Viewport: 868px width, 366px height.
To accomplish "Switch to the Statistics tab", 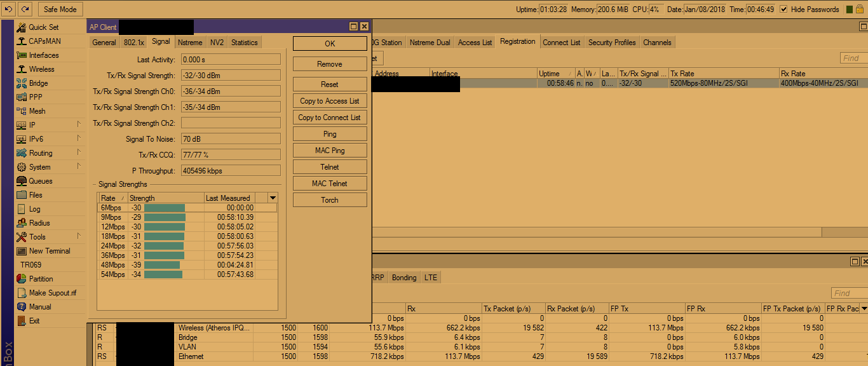I will (x=244, y=43).
